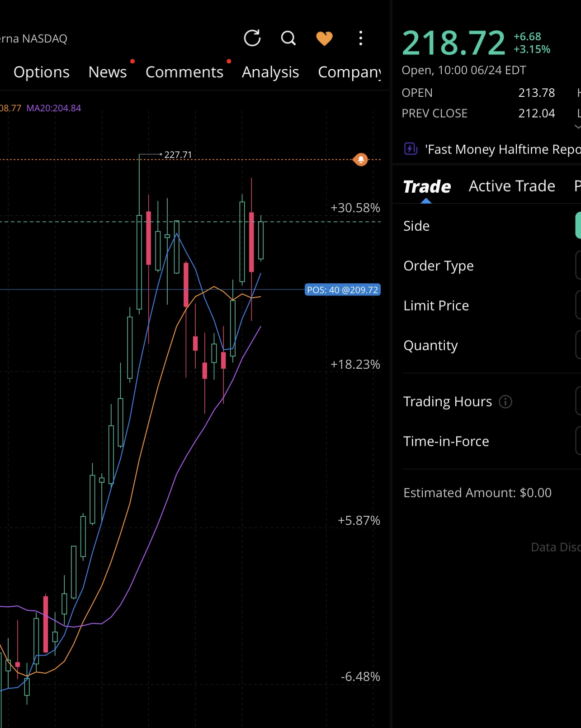This screenshot has height=728, width=581.
Task: Expand quote details chevron below PREV CLOSE
Action: 577,128
